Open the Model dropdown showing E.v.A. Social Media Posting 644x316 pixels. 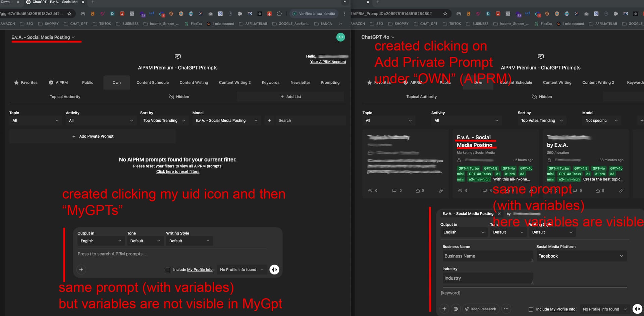pos(226,121)
